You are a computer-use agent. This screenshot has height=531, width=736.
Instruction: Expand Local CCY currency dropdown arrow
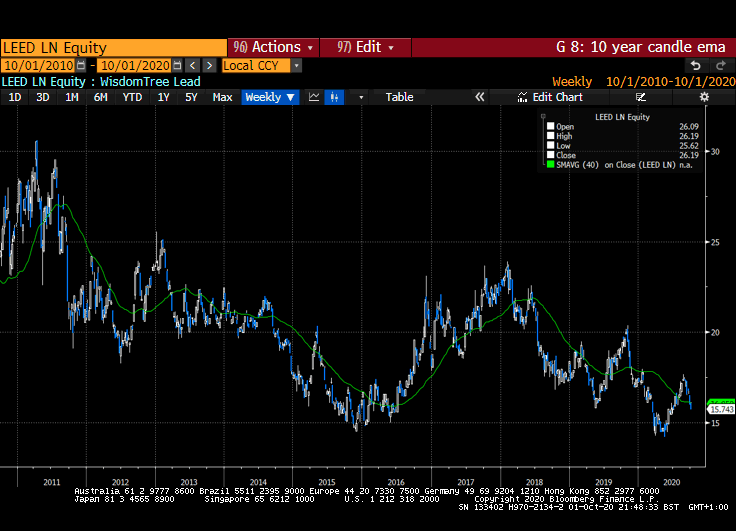pyautogui.click(x=296, y=66)
